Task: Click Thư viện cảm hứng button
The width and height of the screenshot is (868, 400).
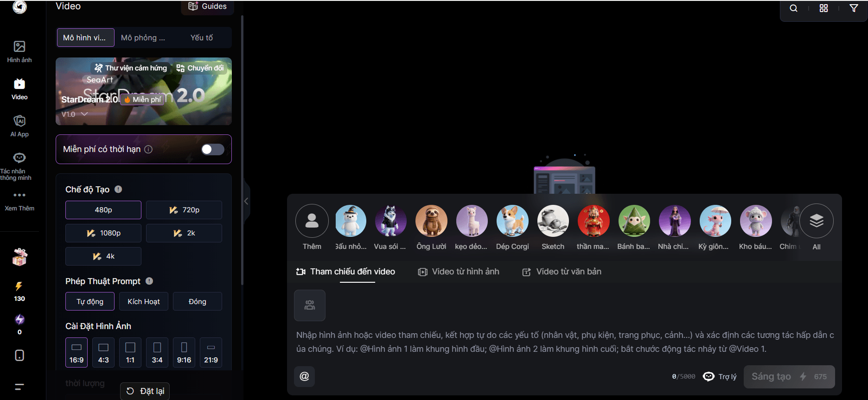Action: click(x=131, y=68)
